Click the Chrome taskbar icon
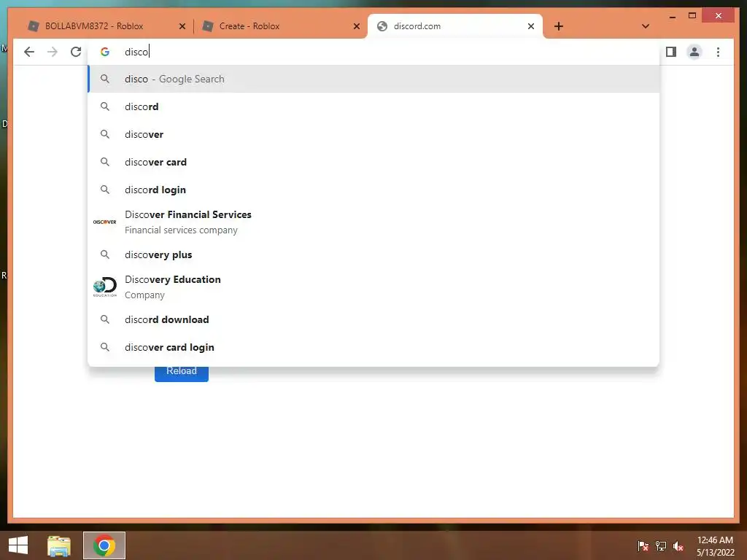Viewport: 747px width, 560px height. 104,545
